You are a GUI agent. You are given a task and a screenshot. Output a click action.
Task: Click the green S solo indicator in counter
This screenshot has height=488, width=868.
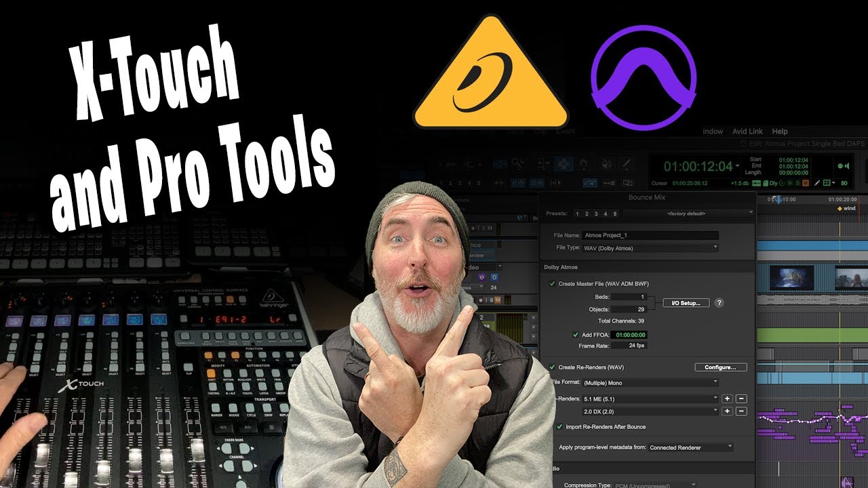coord(798,183)
